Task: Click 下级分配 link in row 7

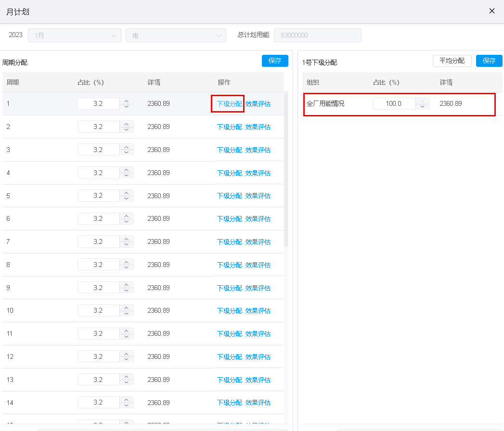Action: pyautogui.click(x=229, y=242)
